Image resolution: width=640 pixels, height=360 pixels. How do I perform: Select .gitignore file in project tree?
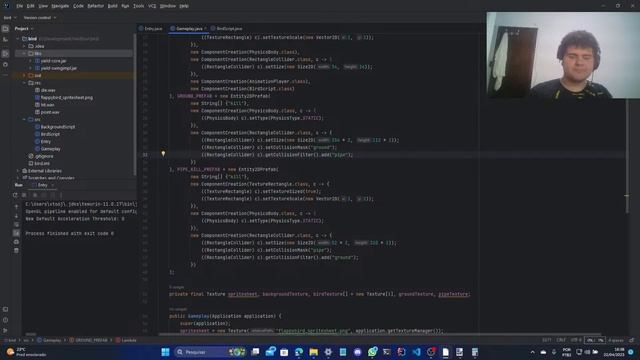coord(44,156)
